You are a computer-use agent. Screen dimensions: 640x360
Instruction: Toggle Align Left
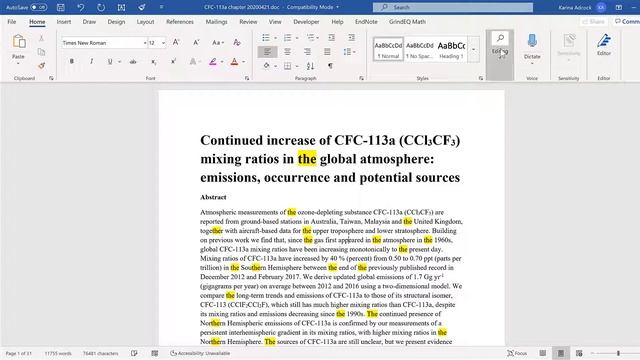pyautogui.click(x=267, y=52)
